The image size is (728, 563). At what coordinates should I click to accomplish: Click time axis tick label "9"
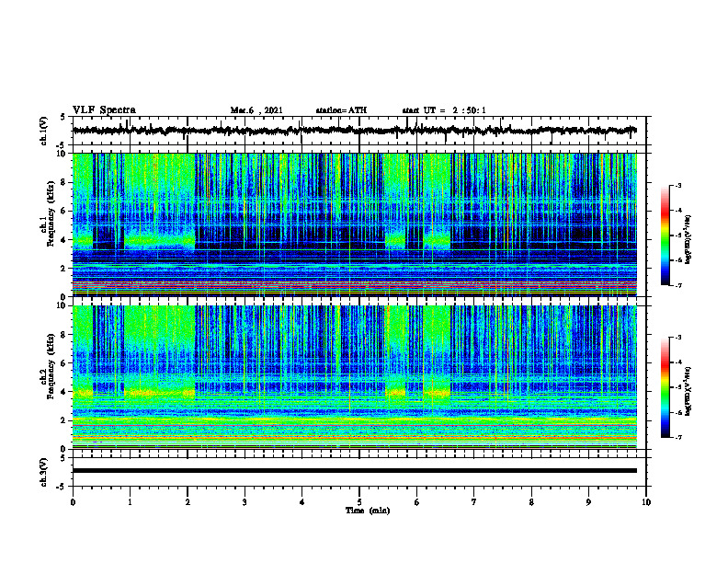click(x=588, y=502)
